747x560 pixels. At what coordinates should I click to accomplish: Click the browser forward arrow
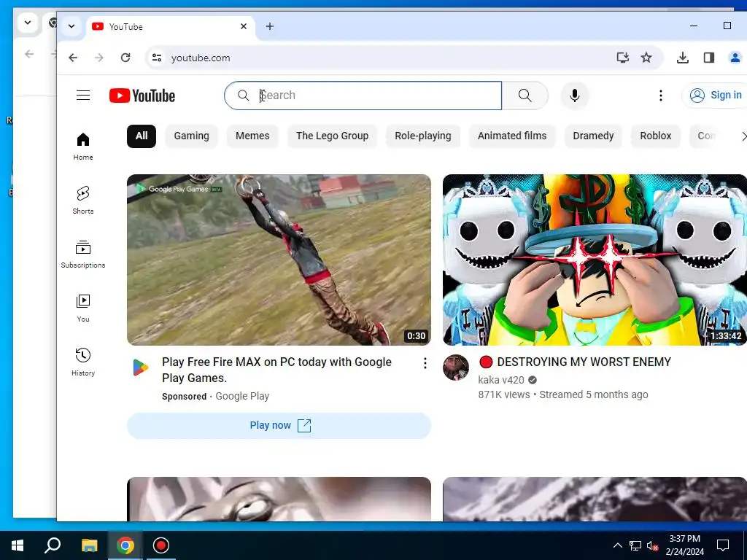[x=99, y=58]
